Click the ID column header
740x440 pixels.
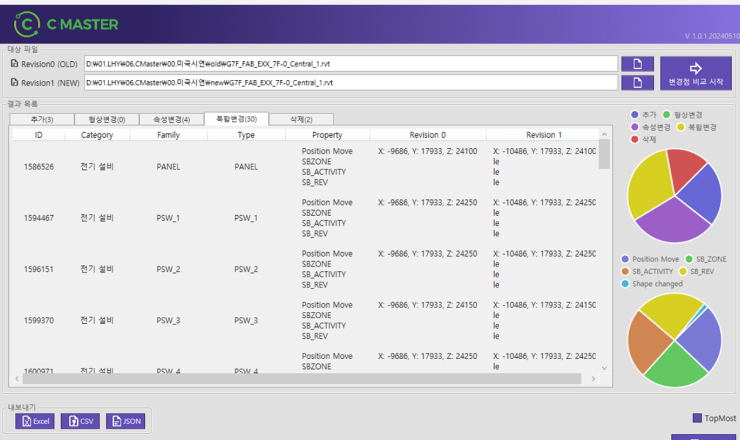(x=39, y=134)
